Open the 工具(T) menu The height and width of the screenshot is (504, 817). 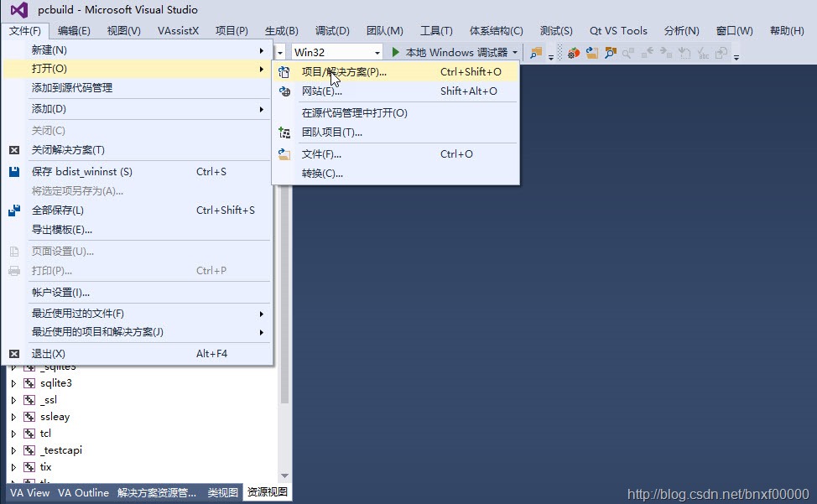(437, 31)
